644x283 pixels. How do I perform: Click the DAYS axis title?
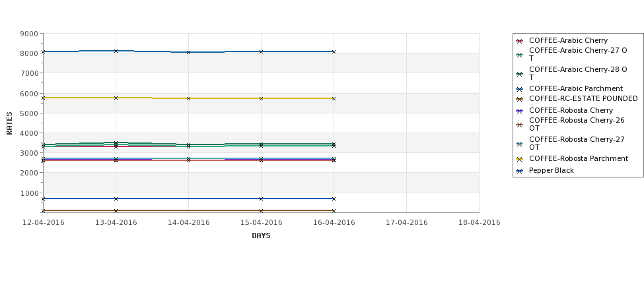click(261, 236)
